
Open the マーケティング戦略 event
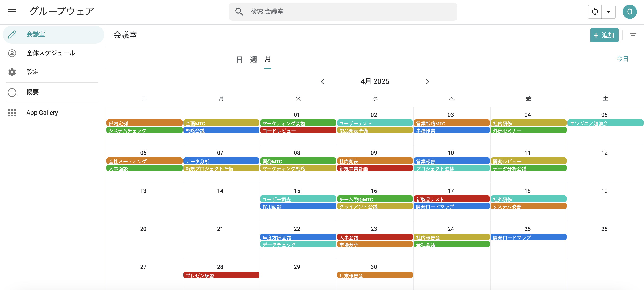click(x=298, y=168)
